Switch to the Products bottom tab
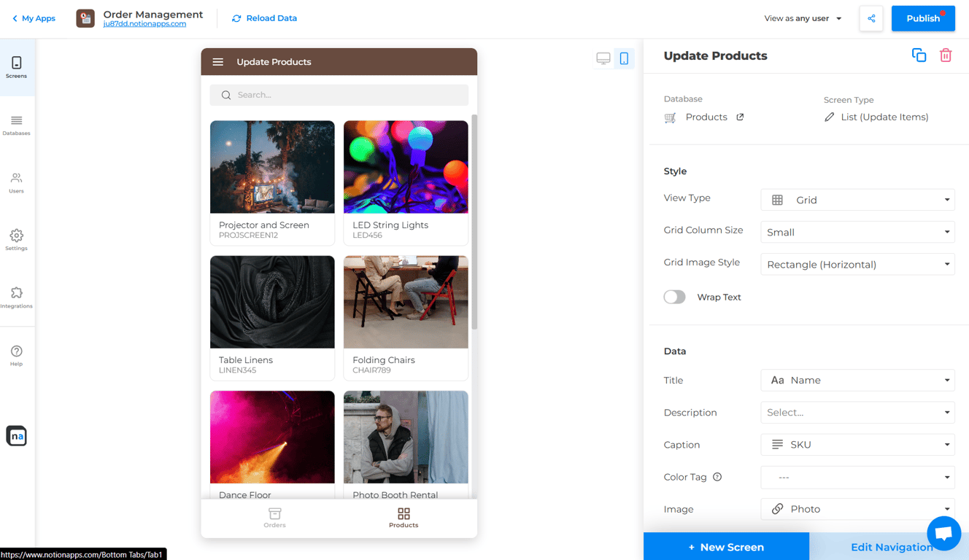 [404, 518]
